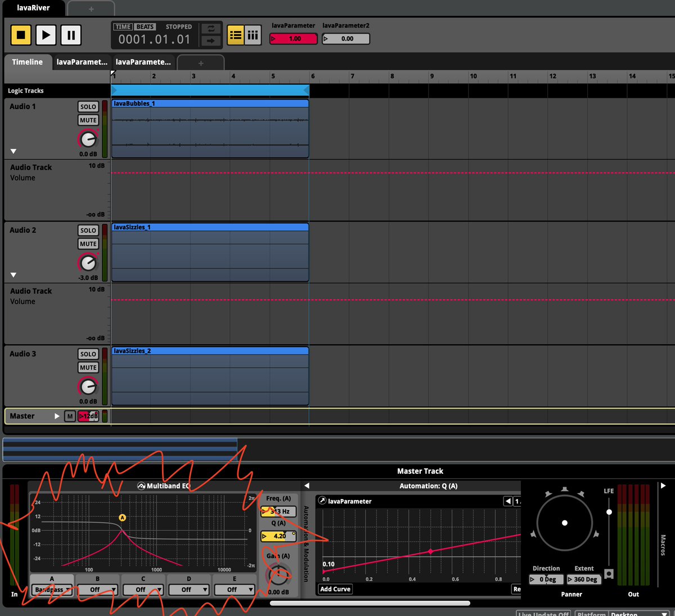Viewport: 675px width, 616px height.
Task: Switch to tracks list view icon
Action: [236, 35]
